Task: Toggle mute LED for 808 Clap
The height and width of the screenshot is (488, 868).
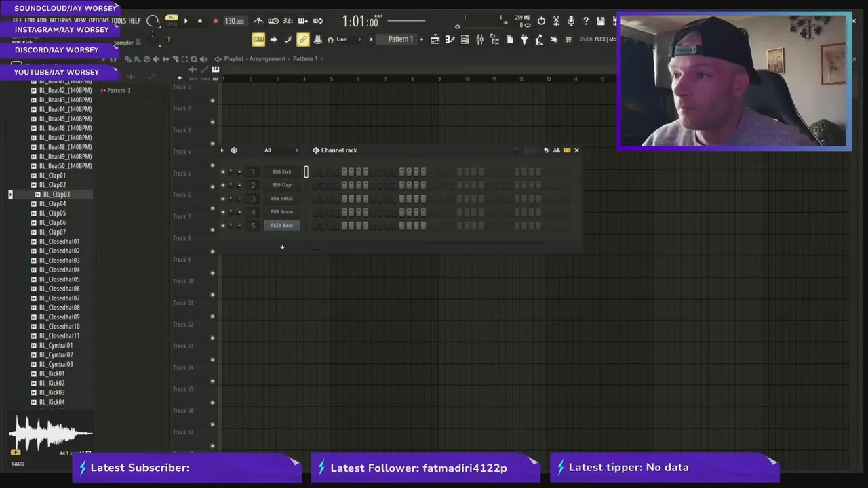Action: [x=222, y=185]
